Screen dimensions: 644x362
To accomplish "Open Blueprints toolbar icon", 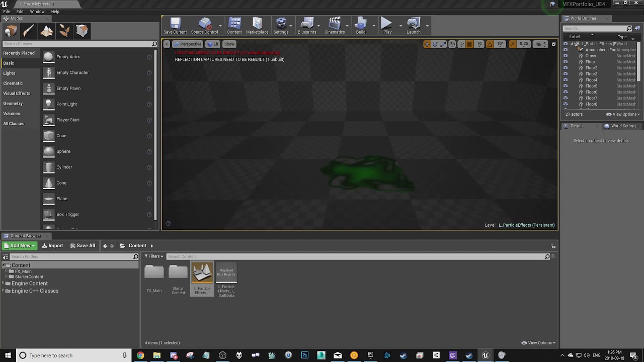I will (x=307, y=26).
